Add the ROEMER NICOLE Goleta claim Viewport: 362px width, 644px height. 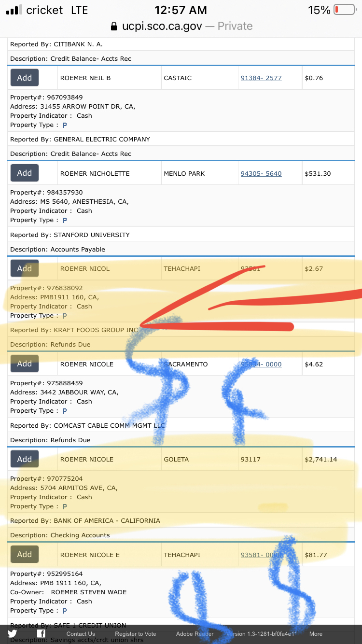(25, 459)
